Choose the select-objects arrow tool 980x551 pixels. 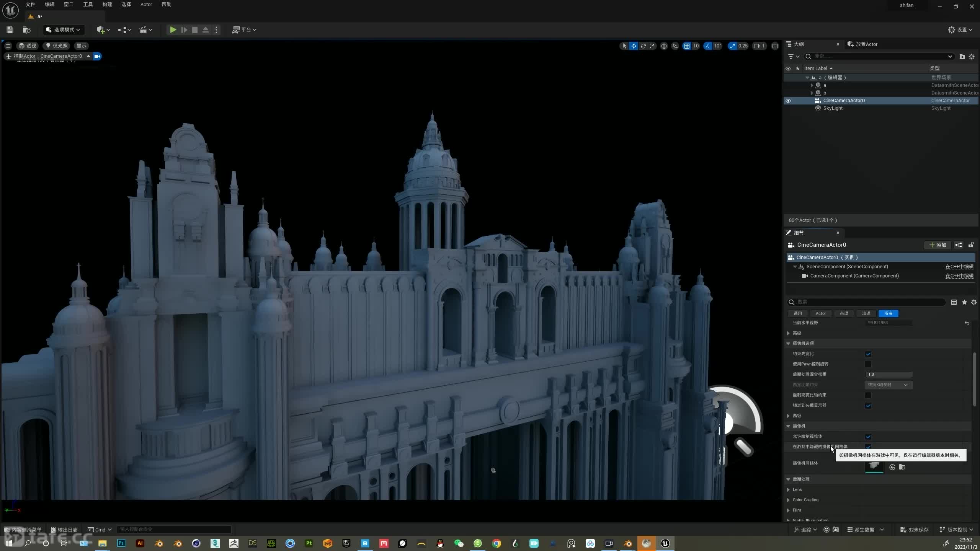(x=624, y=46)
